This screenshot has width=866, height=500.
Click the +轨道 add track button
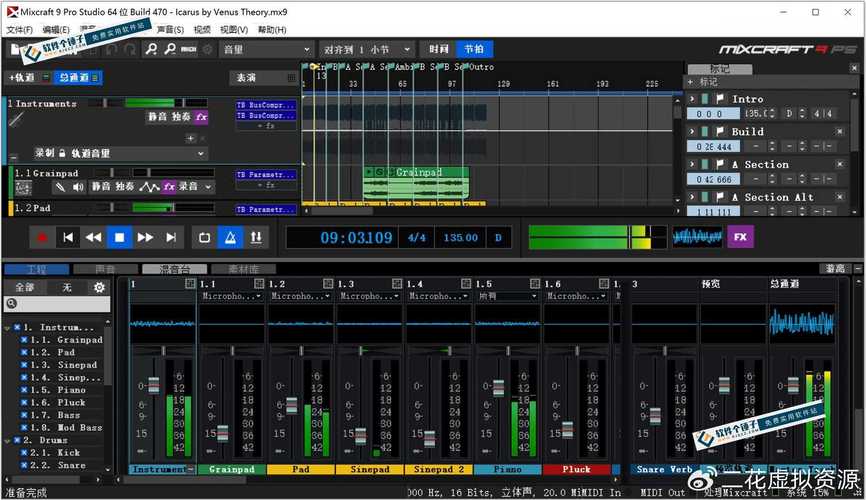[23, 77]
